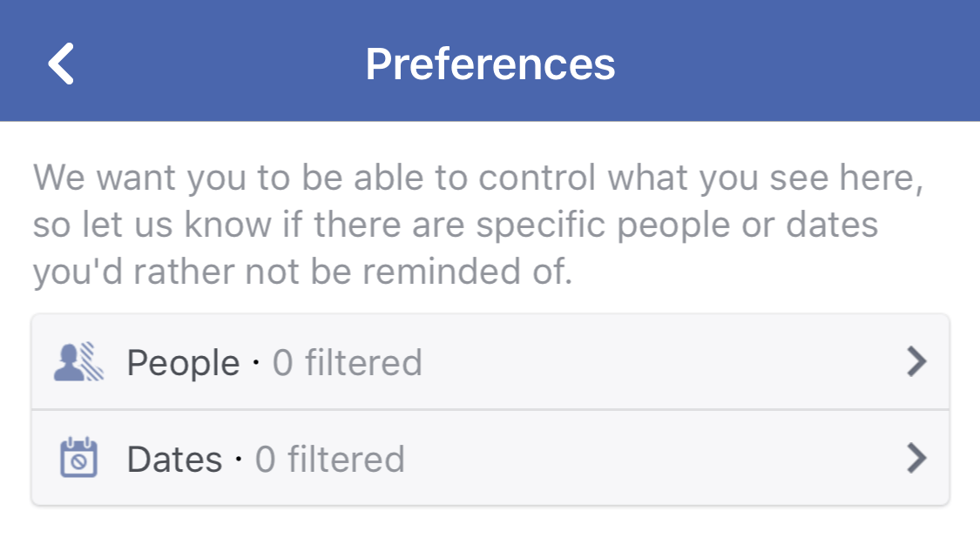Click the People label text
The image size is (980, 558).
(x=182, y=362)
